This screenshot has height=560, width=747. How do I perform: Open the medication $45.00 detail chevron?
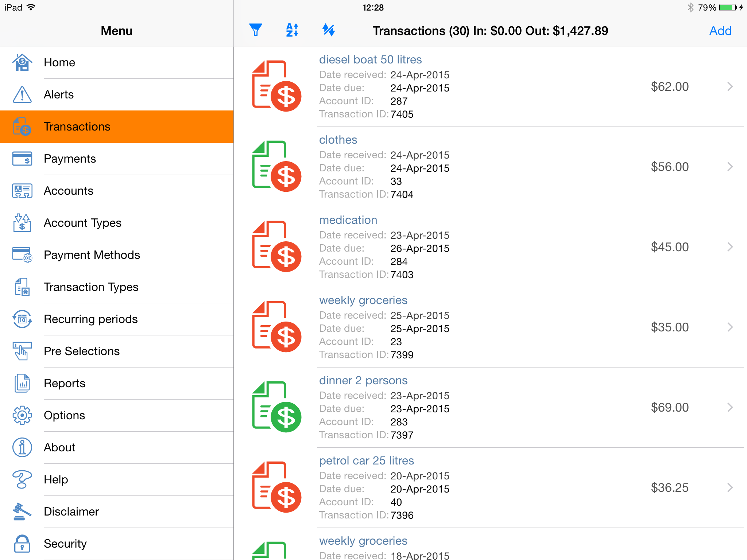click(730, 247)
